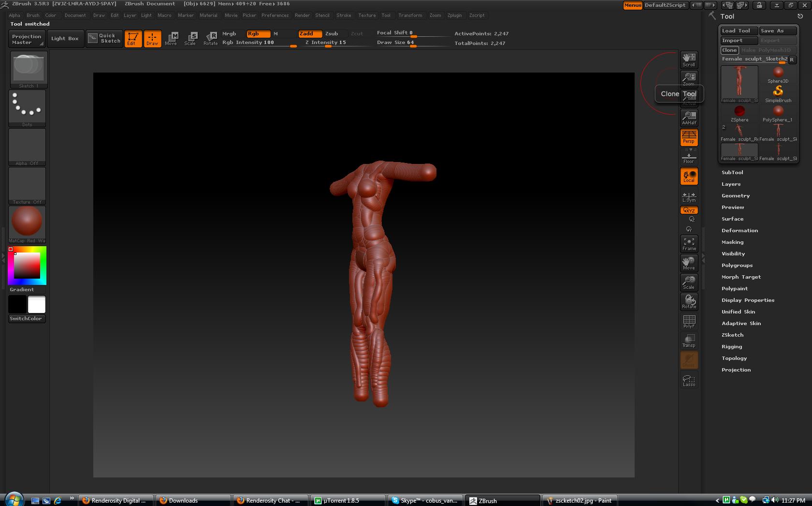Viewport: 812px width, 506px height.
Task: Expand the ZSketch subpalette
Action: point(732,335)
